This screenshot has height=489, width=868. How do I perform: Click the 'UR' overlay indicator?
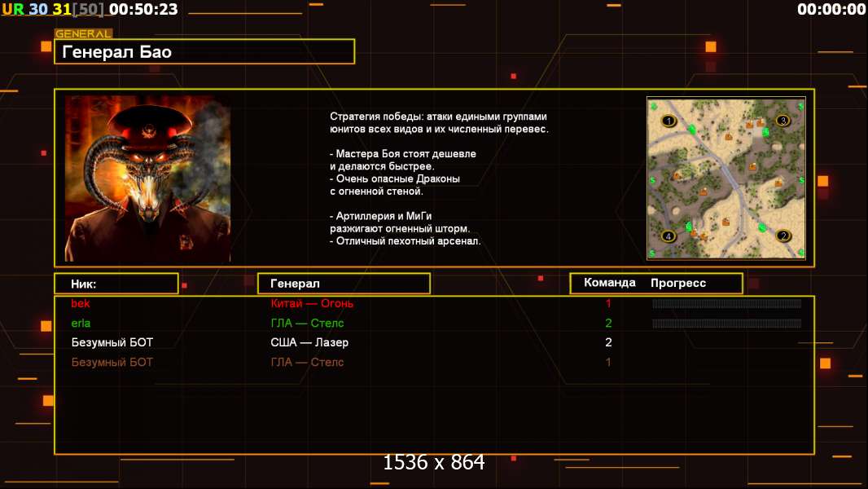tap(13, 9)
